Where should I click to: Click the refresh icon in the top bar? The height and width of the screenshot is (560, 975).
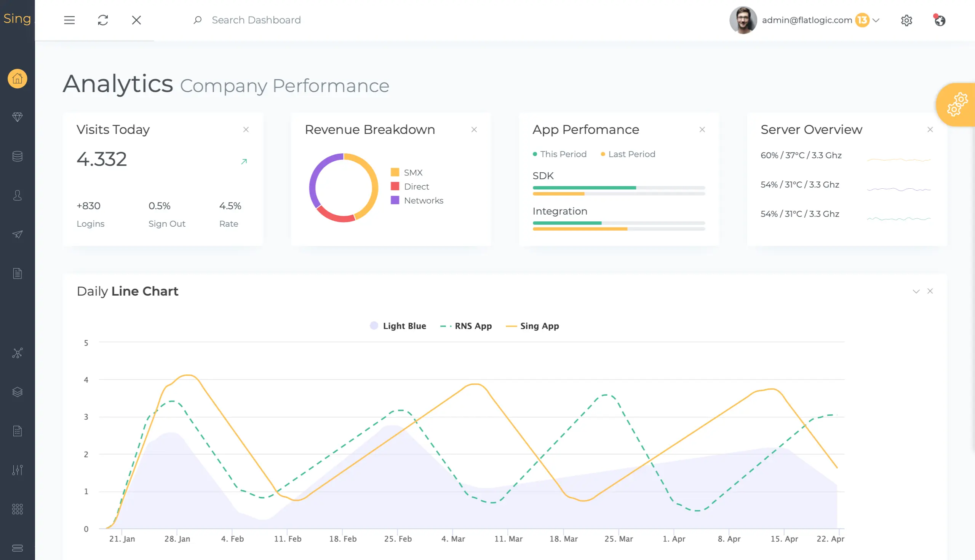103,20
